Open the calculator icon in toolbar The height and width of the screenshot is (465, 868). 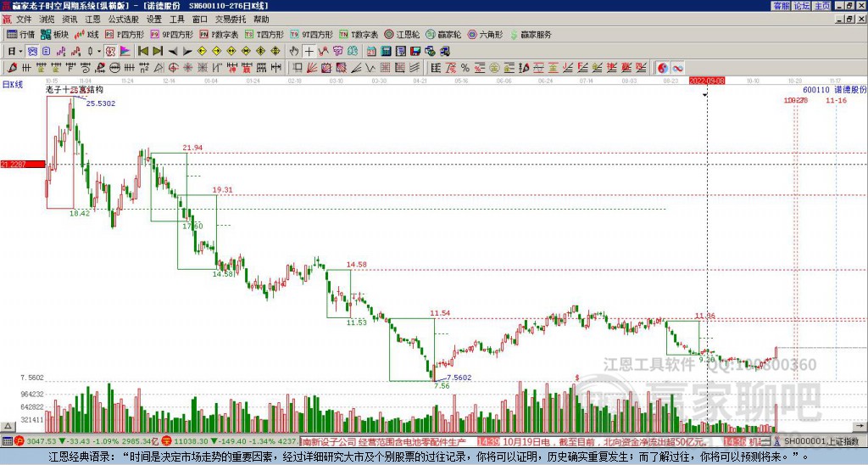(x=386, y=51)
